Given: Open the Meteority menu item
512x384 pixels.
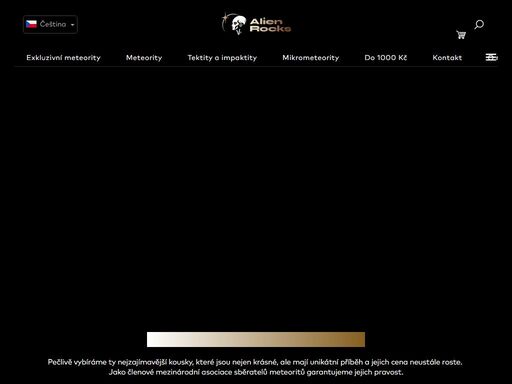Looking at the screenshot, I should [x=144, y=58].
